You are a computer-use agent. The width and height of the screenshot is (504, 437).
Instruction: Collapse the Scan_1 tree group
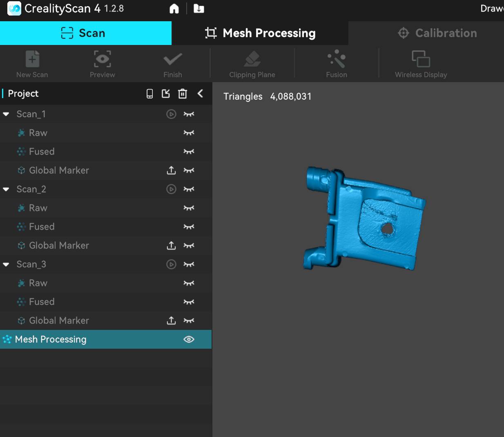(x=6, y=114)
